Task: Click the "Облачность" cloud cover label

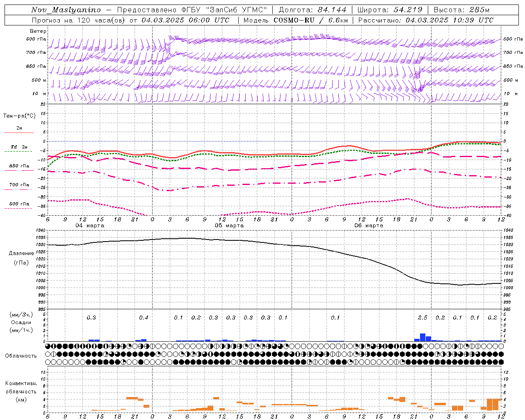Action: pos(21,356)
